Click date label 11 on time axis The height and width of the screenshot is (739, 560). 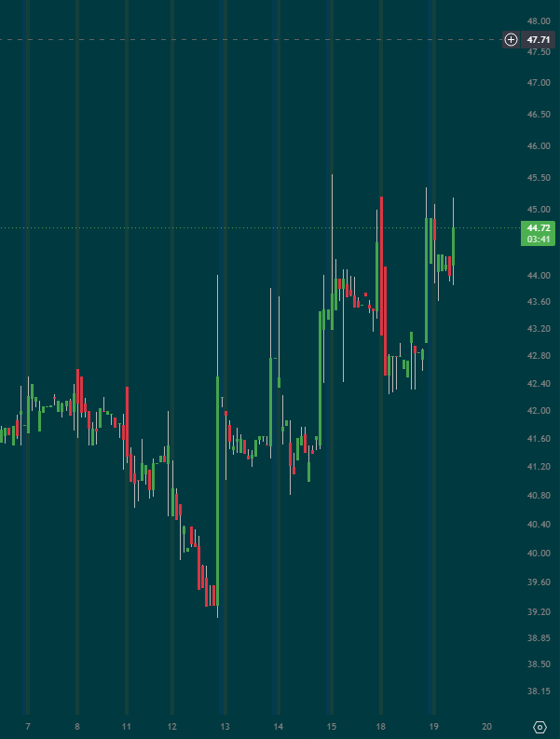pos(127,727)
